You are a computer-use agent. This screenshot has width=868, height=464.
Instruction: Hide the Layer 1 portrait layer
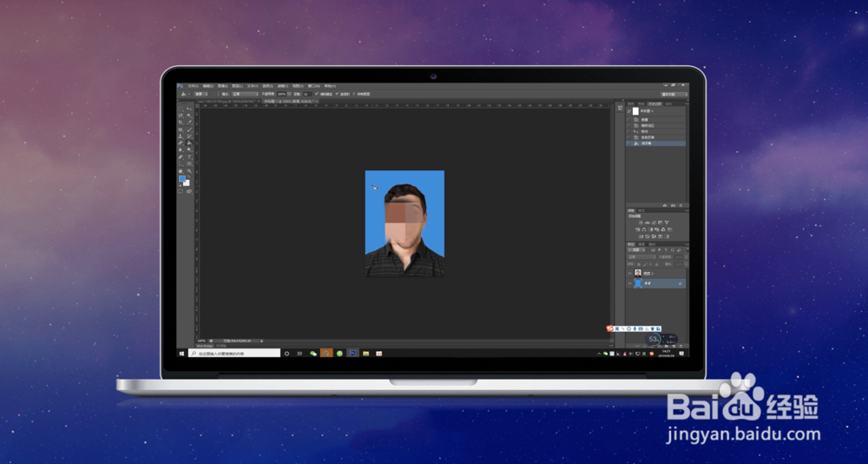point(629,274)
